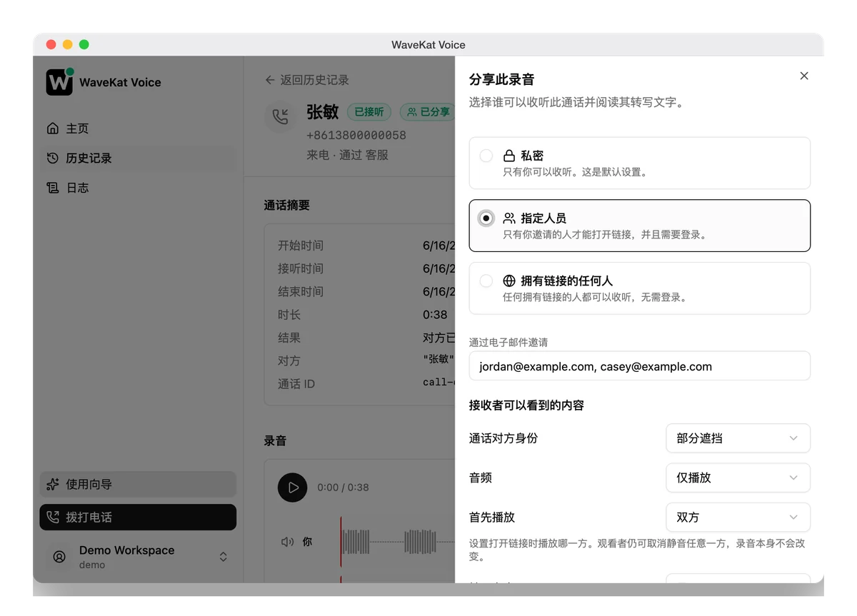857x616 pixels.
Task: Click the 通过电子邮件邀请 label
Action: [508, 343]
